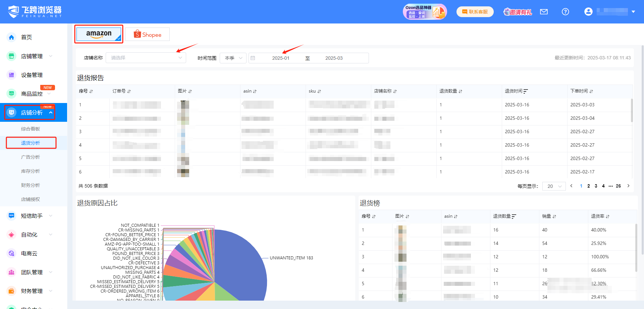Go to page 2 of return report
644x309 pixels.
click(x=588, y=186)
